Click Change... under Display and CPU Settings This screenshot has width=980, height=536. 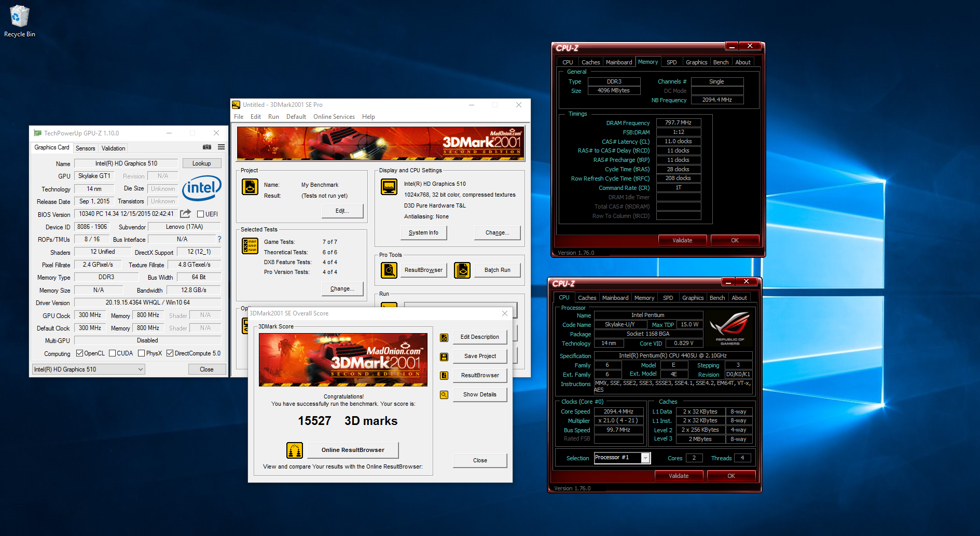pyautogui.click(x=497, y=232)
